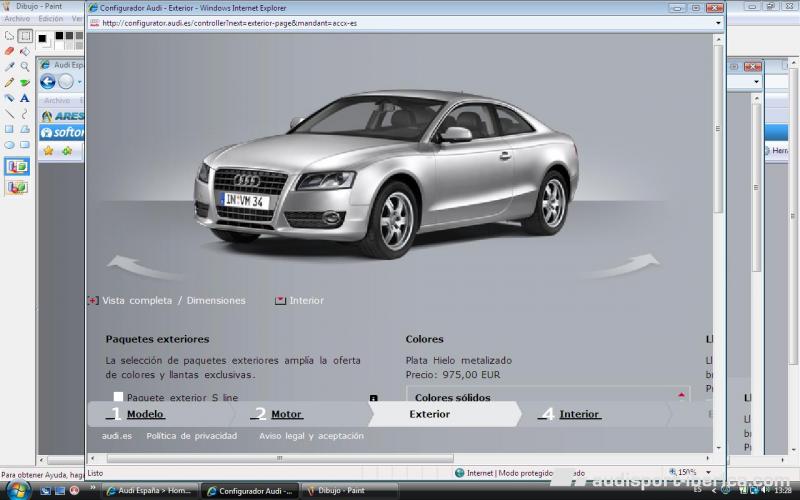The width and height of the screenshot is (800, 500).
Task: Choose the Curve tool in Paint
Action: [x=25, y=114]
